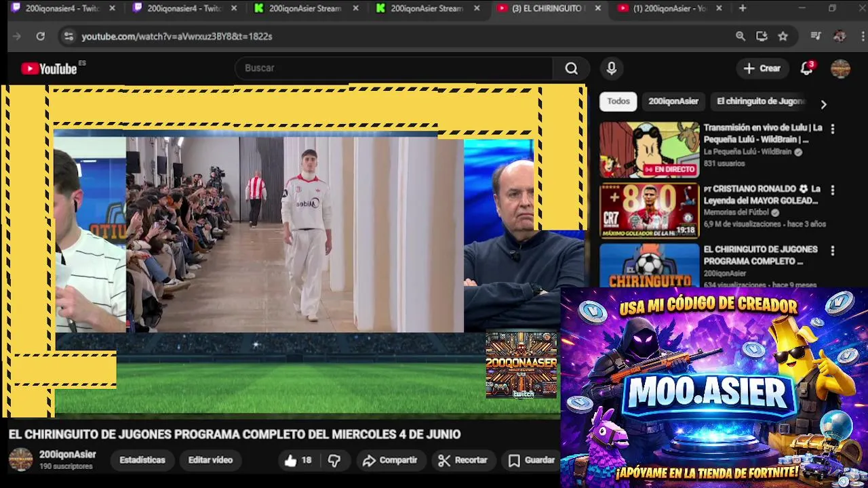The image size is (868, 488).
Task: Open 'Transmisión en vivo de Lulu' video title
Action: tap(762, 134)
